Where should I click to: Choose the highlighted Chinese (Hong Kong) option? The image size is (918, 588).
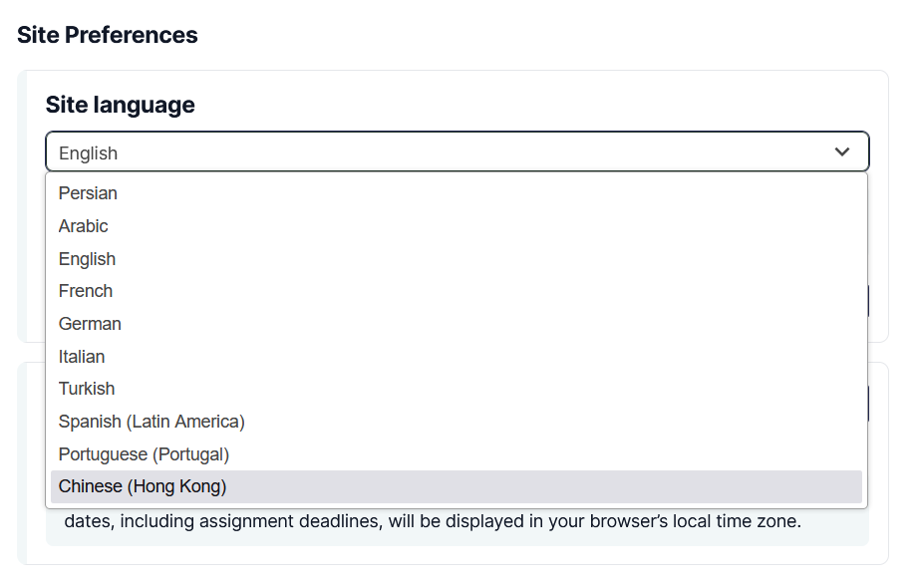pyautogui.click(x=457, y=486)
